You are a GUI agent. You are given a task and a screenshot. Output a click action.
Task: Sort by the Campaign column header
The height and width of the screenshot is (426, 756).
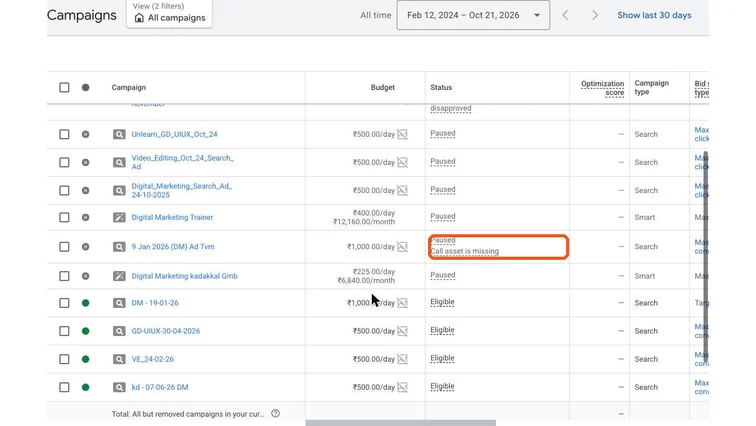129,87
